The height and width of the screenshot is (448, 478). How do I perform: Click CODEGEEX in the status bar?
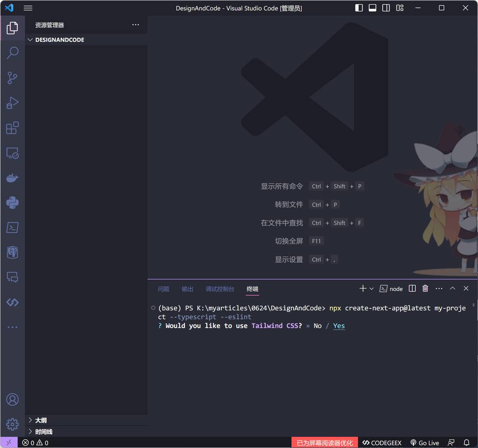tap(382, 442)
